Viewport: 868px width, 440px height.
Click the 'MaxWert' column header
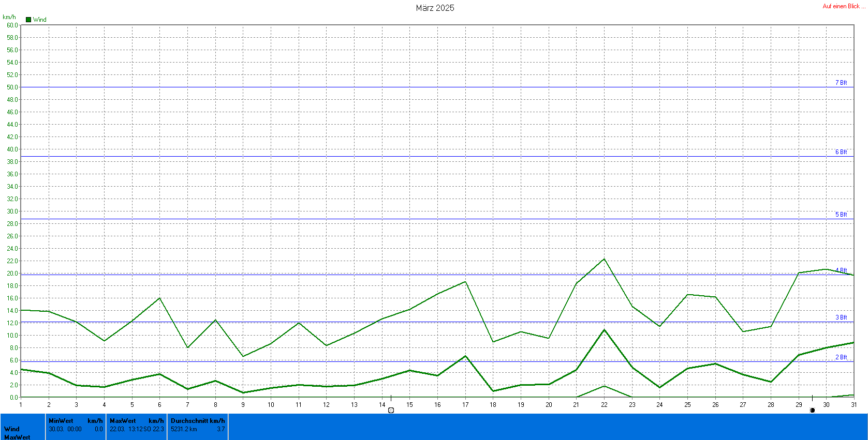coord(123,421)
